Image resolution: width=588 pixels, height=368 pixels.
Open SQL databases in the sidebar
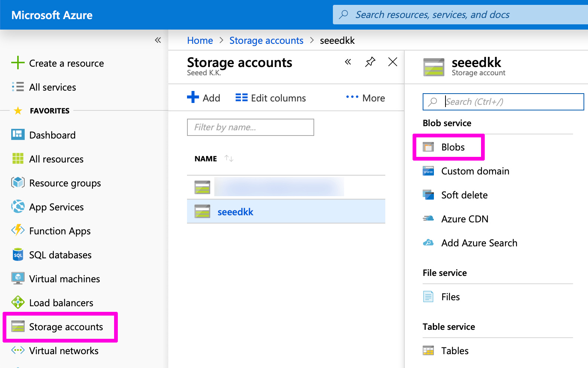60,255
